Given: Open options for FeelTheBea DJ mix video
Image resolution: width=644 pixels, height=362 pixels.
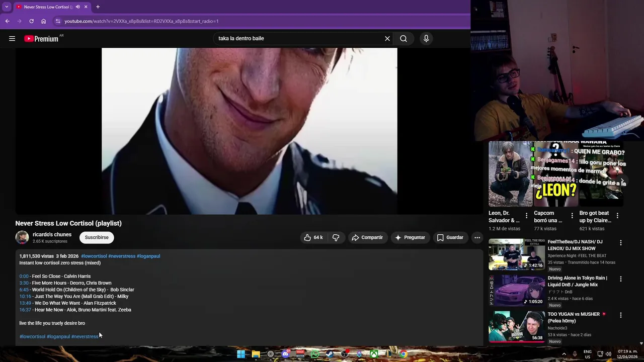Looking at the screenshot, I should coord(620,243).
